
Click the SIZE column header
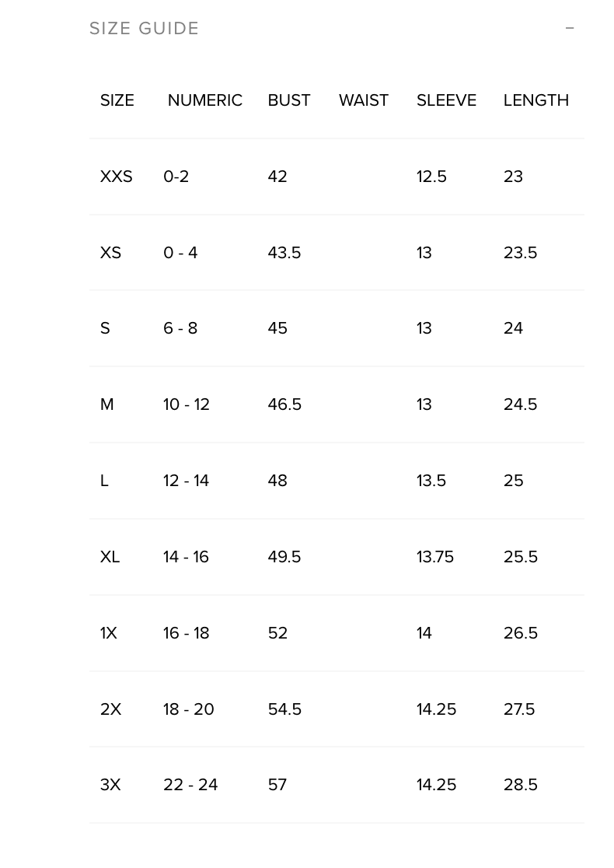(x=117, y=100)
